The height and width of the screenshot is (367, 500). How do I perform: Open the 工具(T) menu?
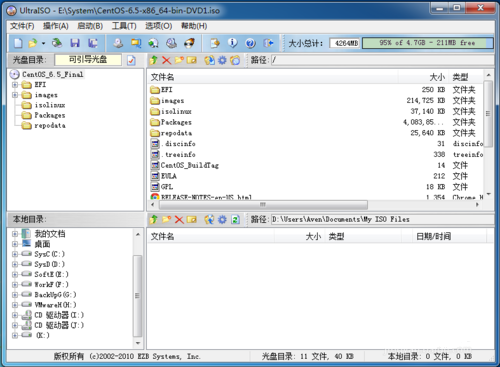point(124,26)
